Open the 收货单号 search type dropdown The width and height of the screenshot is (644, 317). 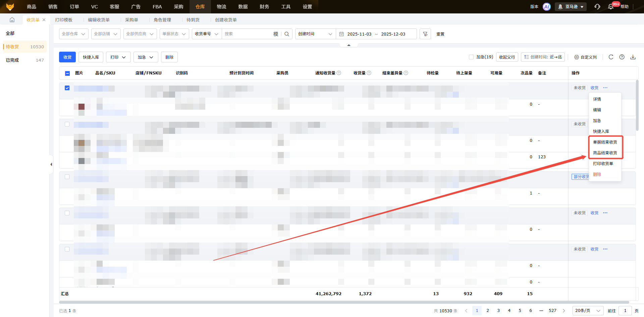(207, 34)
